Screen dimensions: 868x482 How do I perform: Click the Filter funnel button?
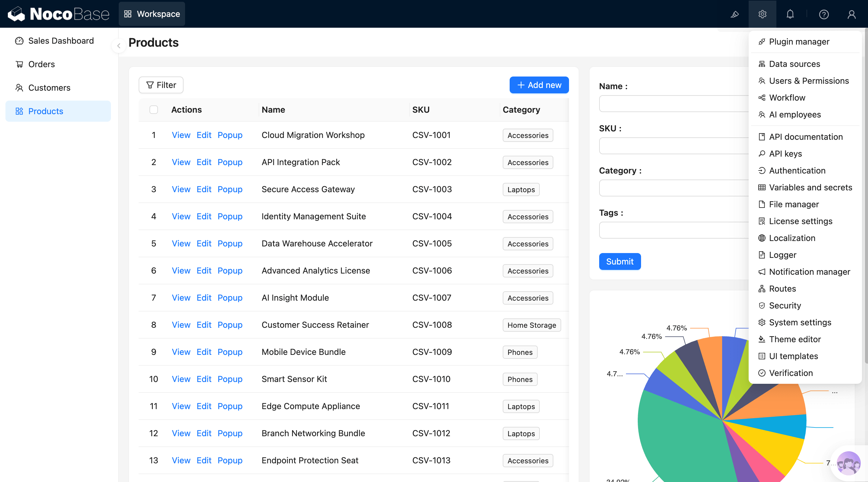click(161, 85)
